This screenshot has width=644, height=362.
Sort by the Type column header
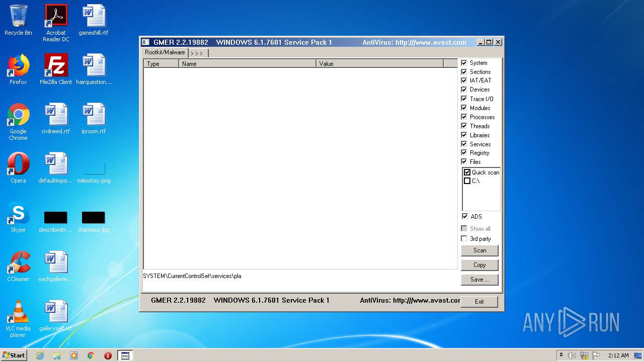coord(161,64)
